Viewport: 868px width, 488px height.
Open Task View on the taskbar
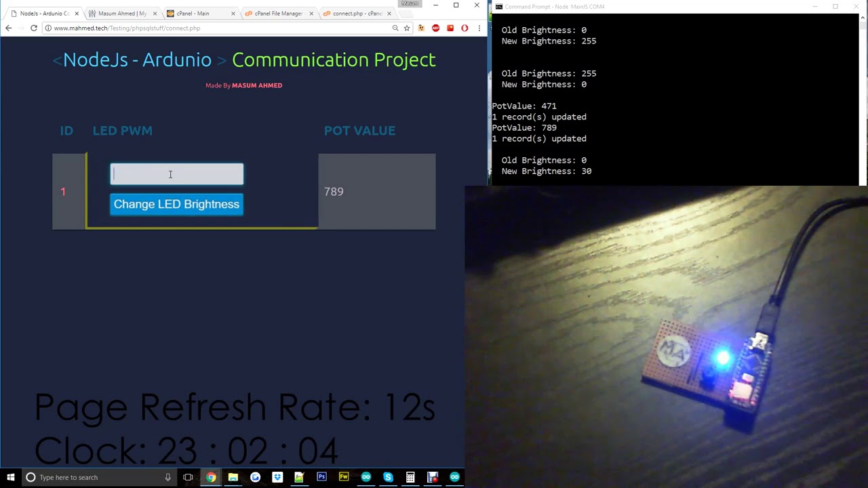[188, 477]
